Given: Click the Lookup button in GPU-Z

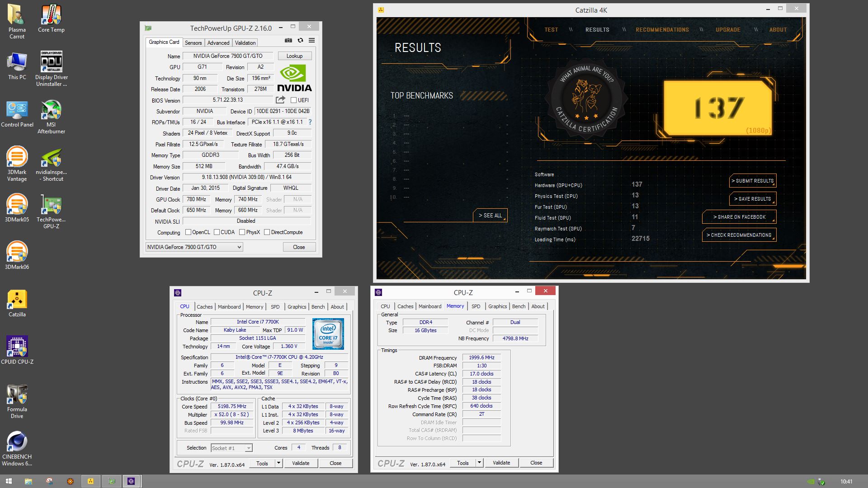Looking at the screenshot, I should click(294, 56).
